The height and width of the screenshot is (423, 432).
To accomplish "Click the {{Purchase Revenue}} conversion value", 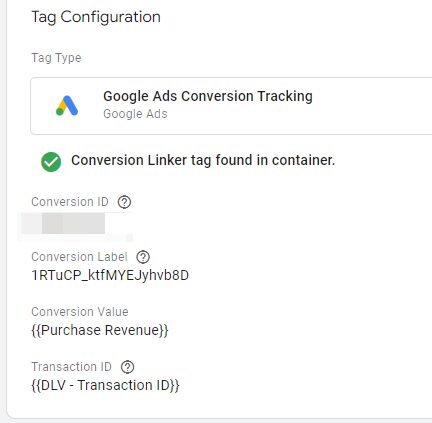I will point(100,330).
